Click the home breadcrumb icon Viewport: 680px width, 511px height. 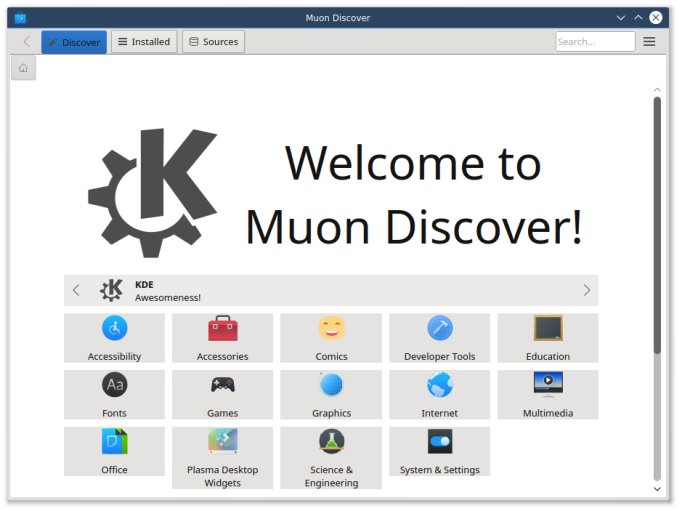pyautogui.click(x=23, y=68)
